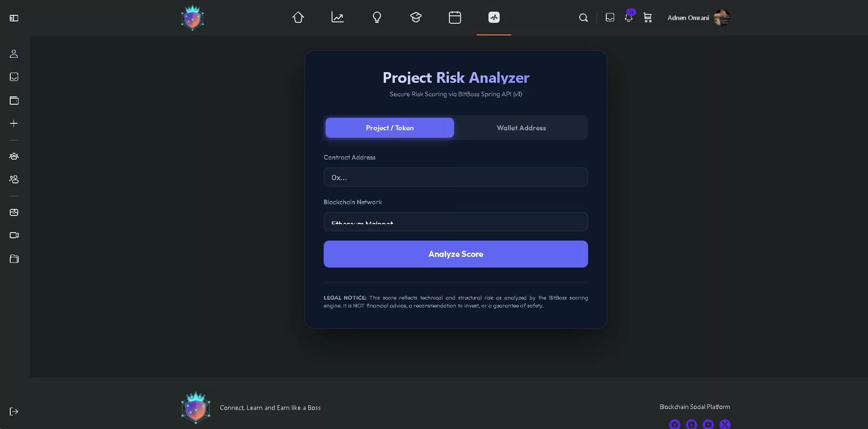Open the graduation cap learning icon
The image size is (868, 429).
coord(416,18)
